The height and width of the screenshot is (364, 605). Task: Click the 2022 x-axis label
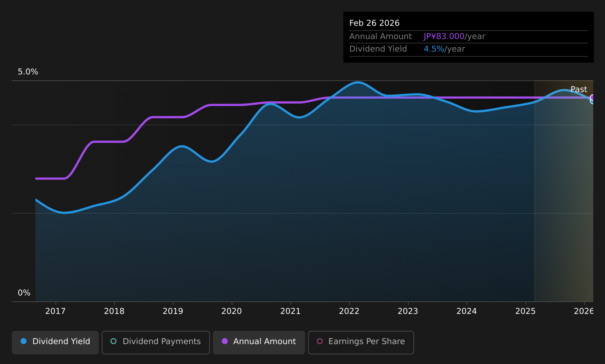[349, 311]
